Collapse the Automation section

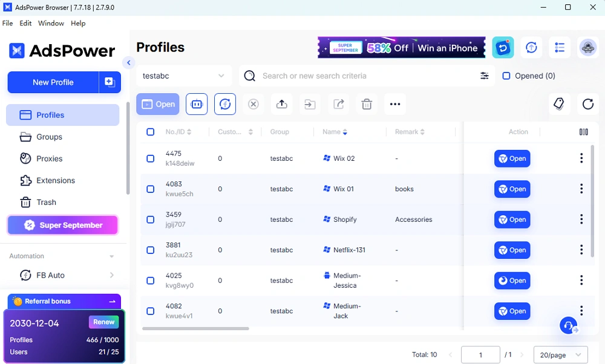[111, 256]
